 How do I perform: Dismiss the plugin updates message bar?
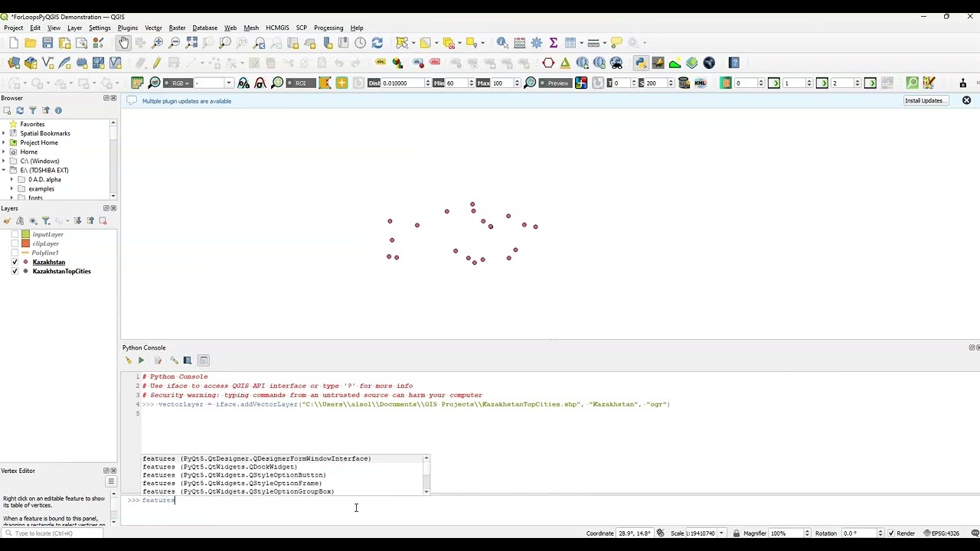[x=966, y=100]
